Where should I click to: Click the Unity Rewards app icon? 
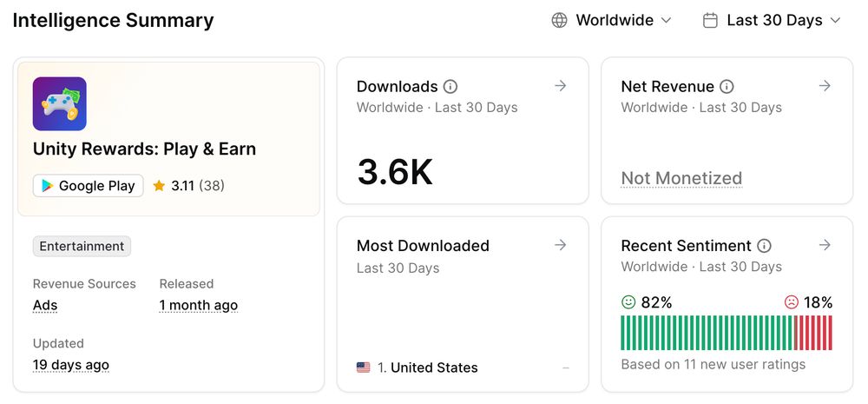coord(60,103)
